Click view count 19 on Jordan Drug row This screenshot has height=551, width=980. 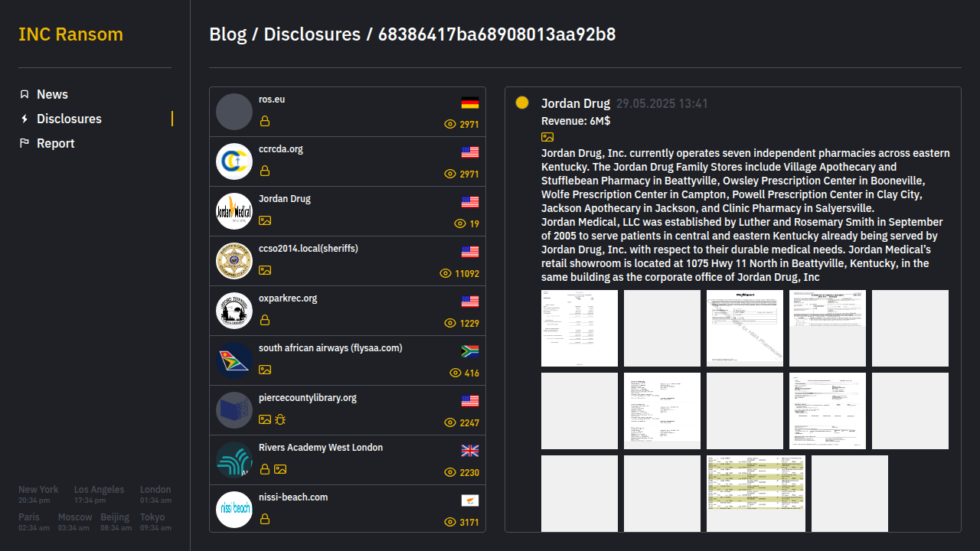(475, 224)
